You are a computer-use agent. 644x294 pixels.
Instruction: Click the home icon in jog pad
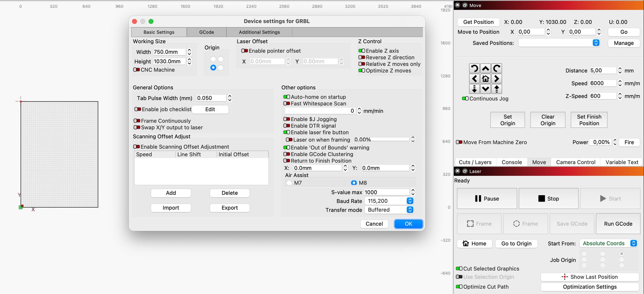coord(485,79)
